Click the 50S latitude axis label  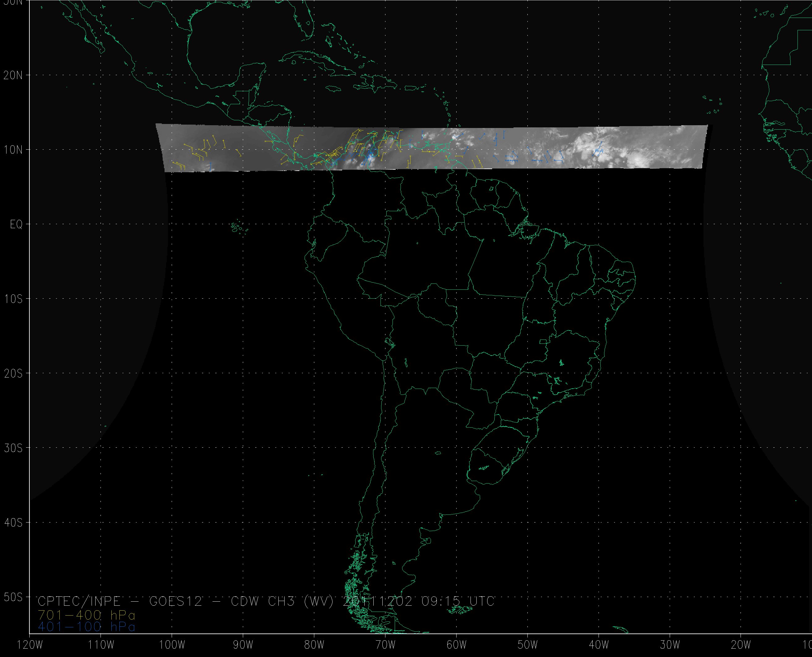click(13, 597)
